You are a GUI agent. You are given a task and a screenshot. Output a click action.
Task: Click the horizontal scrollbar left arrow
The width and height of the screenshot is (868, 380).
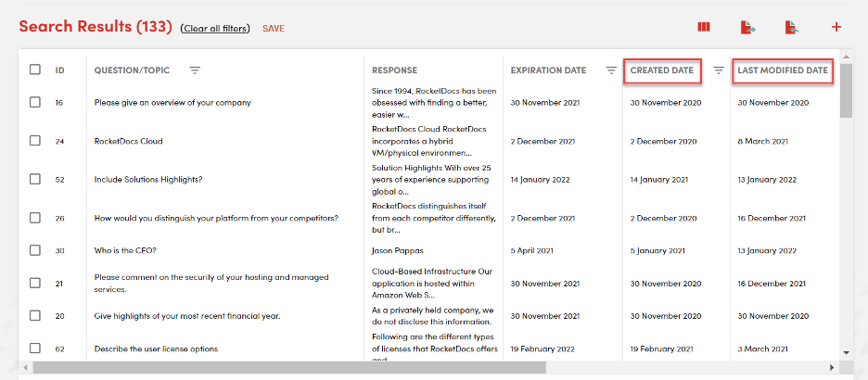(25, 367)
